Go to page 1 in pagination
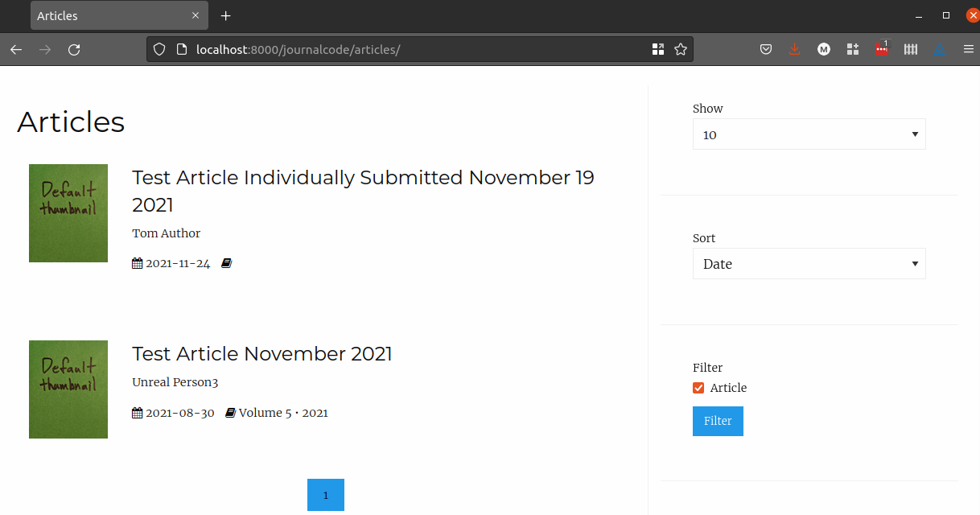The width and height of the screenshot is (980, 515). (x=326, y=495)
